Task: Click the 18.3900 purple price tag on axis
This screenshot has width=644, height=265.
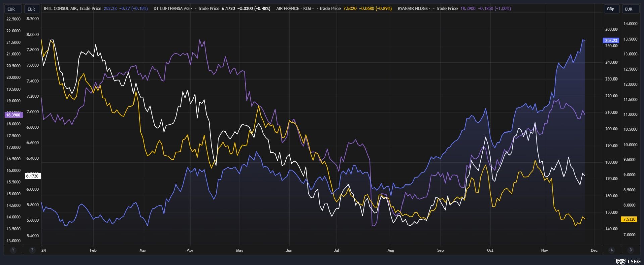Action: (13, 115)
